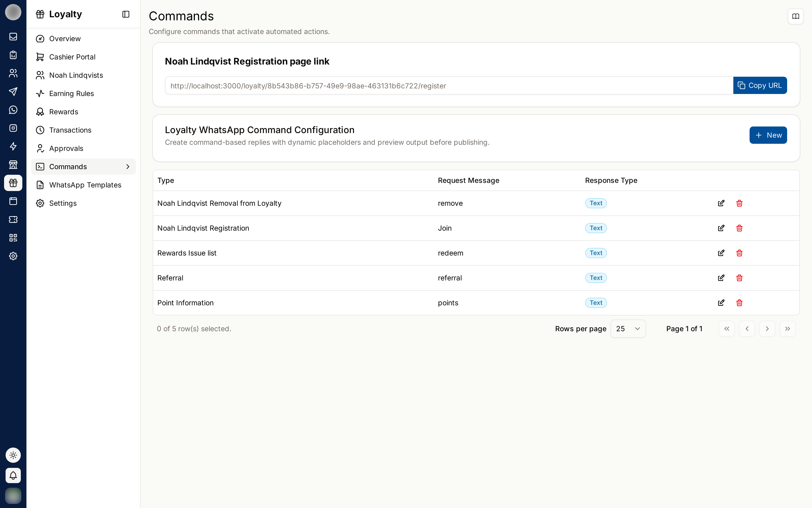Expand the Commands menu chevron
Viewport: 812px width, 508px height.
tap(127, 167)
